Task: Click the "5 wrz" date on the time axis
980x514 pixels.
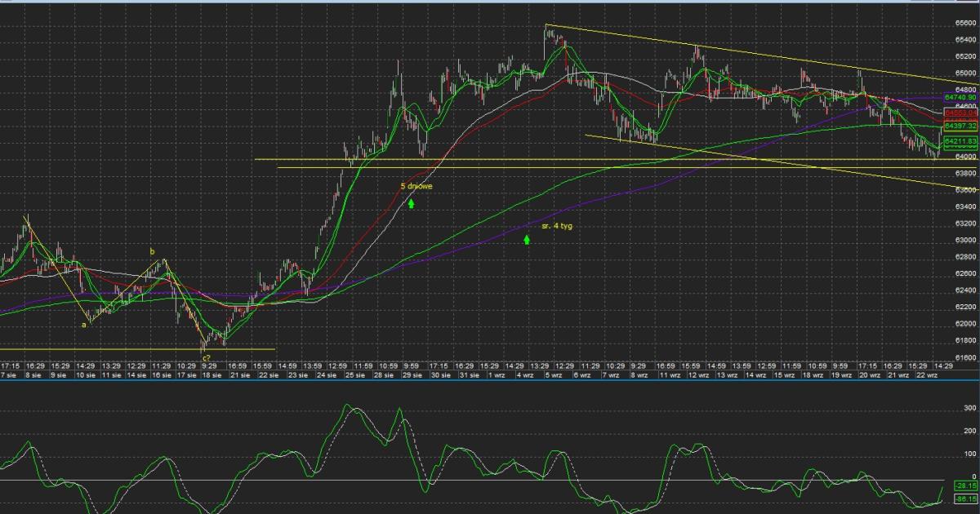Action: 552,375
